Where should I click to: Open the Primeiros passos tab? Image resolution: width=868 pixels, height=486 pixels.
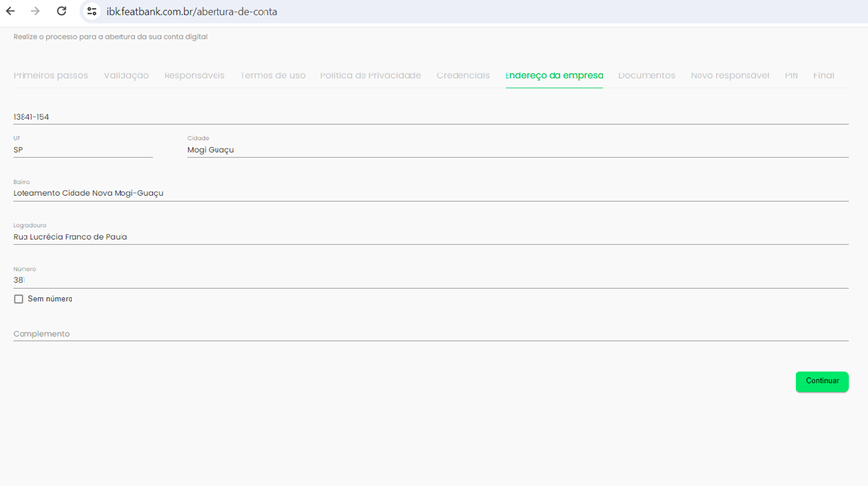(x=50, y=75)
